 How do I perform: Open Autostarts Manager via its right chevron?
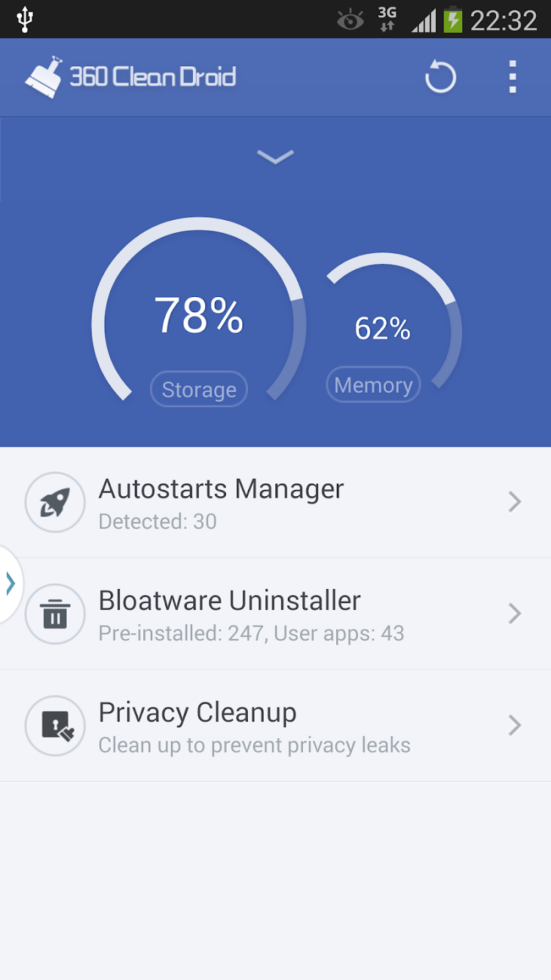(514, 502)
